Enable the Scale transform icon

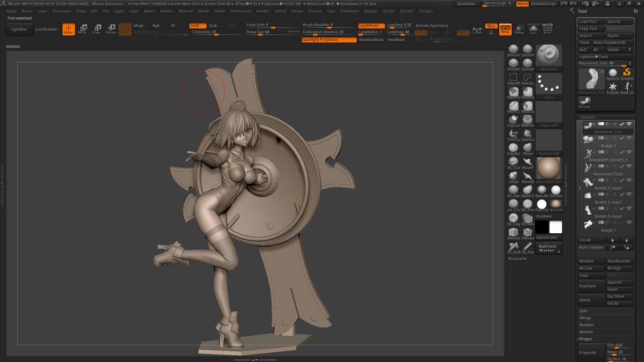click(x=96, y=29)
